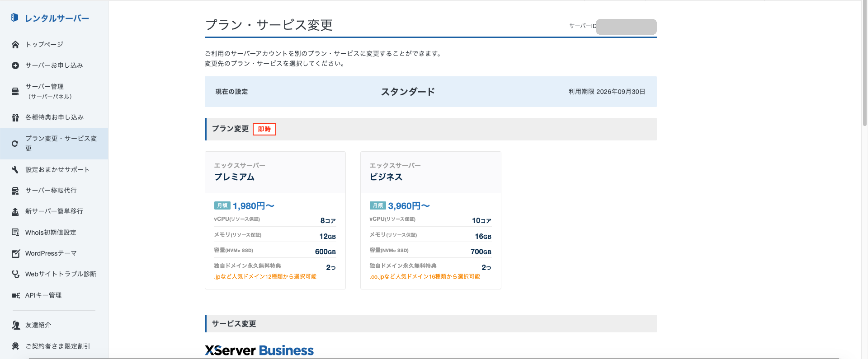Select プラン変更・サービス変更 menu item
This screenshot has height=359, width=868.
pyautogui.click(x=54, y=144)
